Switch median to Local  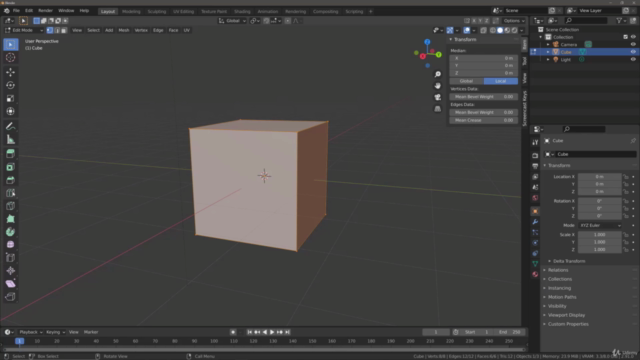[x=501, y=81]
